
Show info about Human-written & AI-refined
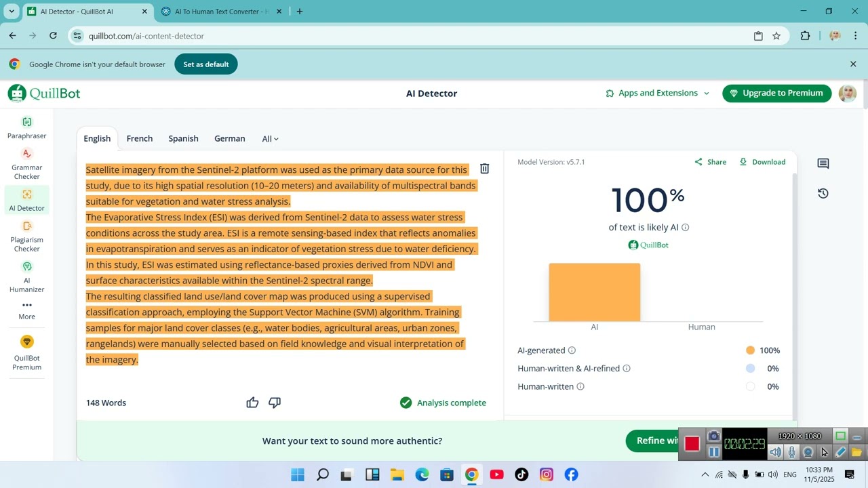[627, 369]
